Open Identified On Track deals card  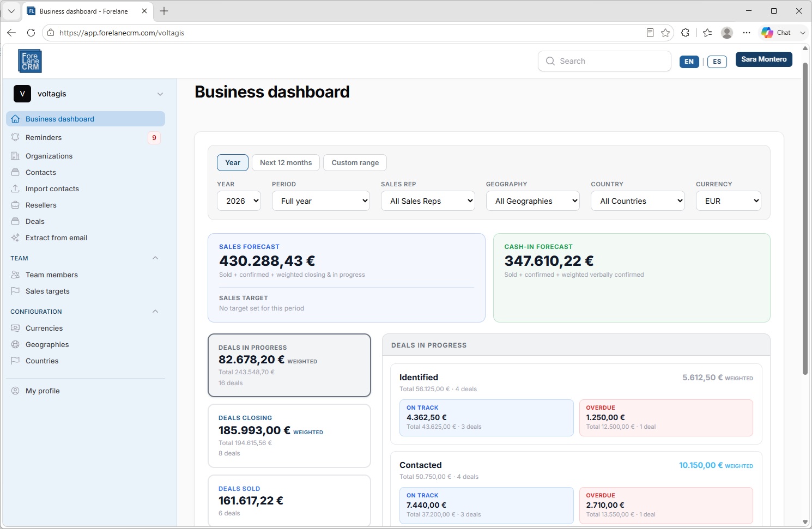[x=487, y=418]
